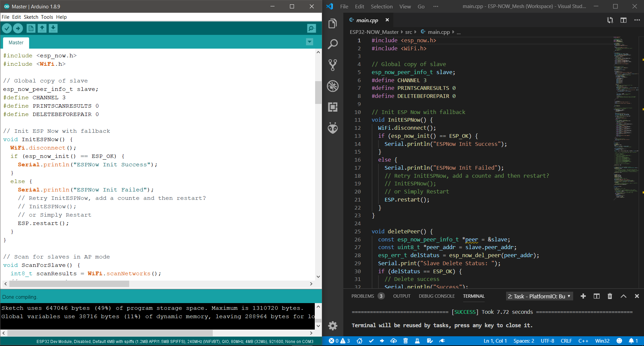Click the C++ language mode in status bar
This screenshot has height=346, width=644.
point(583,341)
